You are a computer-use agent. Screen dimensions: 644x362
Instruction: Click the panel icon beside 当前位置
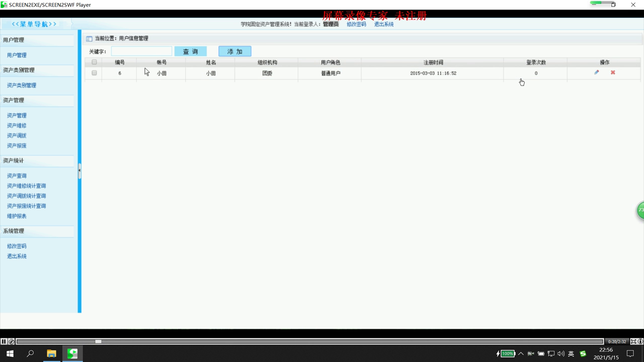[89, 39]
